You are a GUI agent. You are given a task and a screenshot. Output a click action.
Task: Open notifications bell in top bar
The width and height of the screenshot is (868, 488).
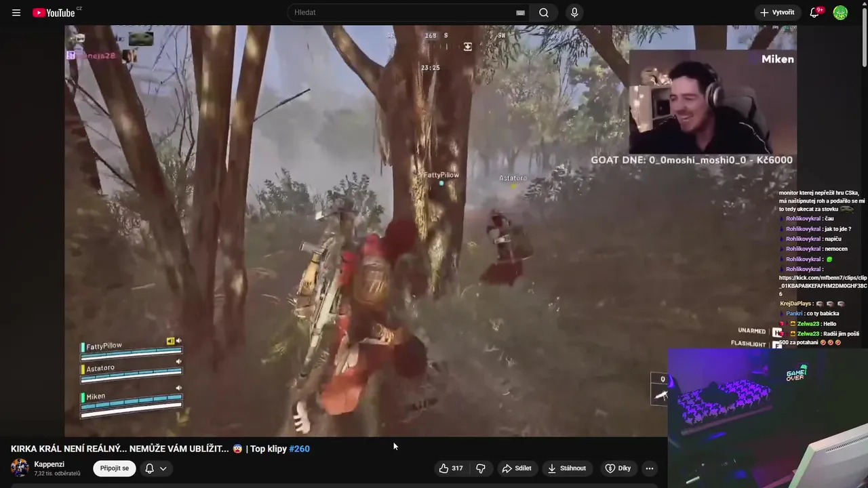point(814,13)
